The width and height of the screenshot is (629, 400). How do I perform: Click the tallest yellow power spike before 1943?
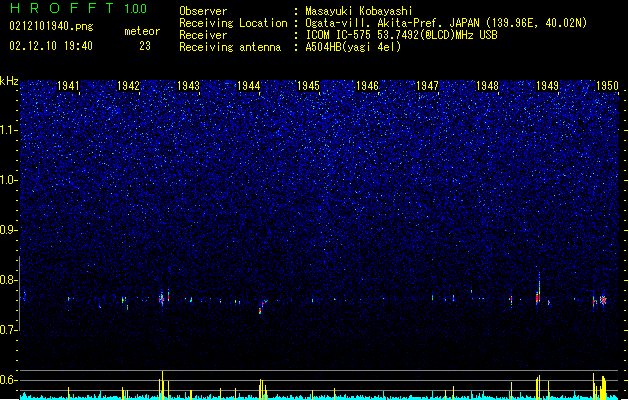pos(162,385)
